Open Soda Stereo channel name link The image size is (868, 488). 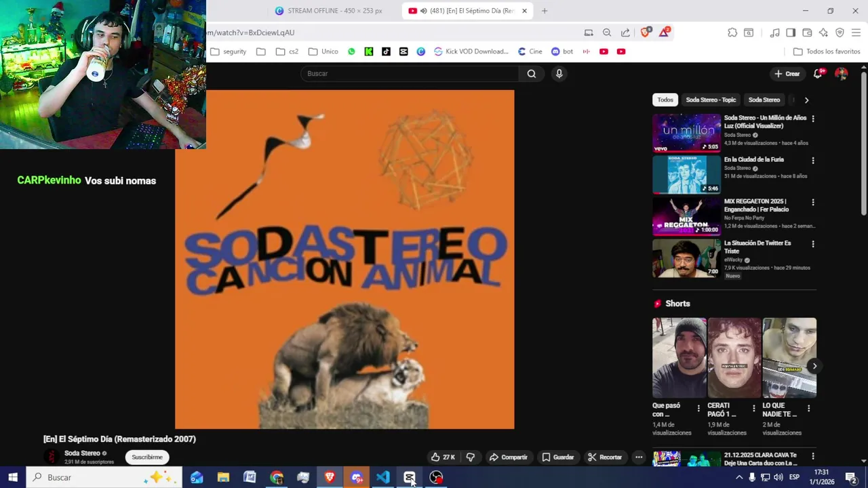(x=82, y=453)
